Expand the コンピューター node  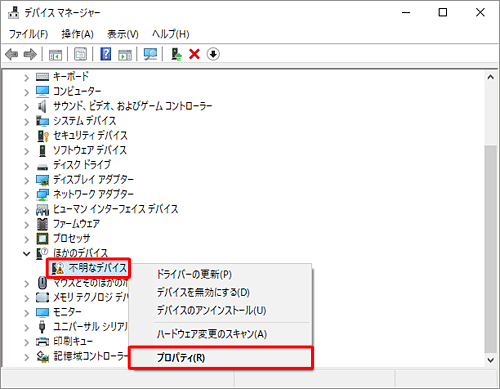(27, 92)
